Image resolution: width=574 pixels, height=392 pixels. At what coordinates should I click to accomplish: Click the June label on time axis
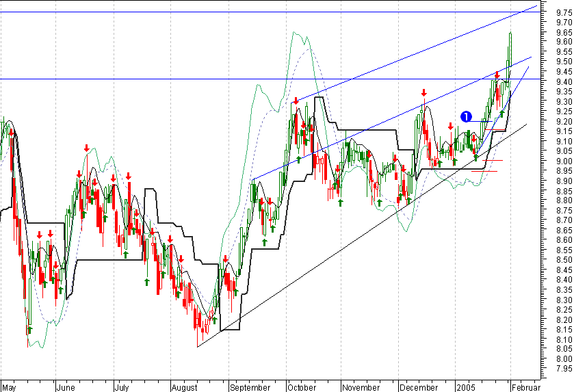tap(66, 387)
